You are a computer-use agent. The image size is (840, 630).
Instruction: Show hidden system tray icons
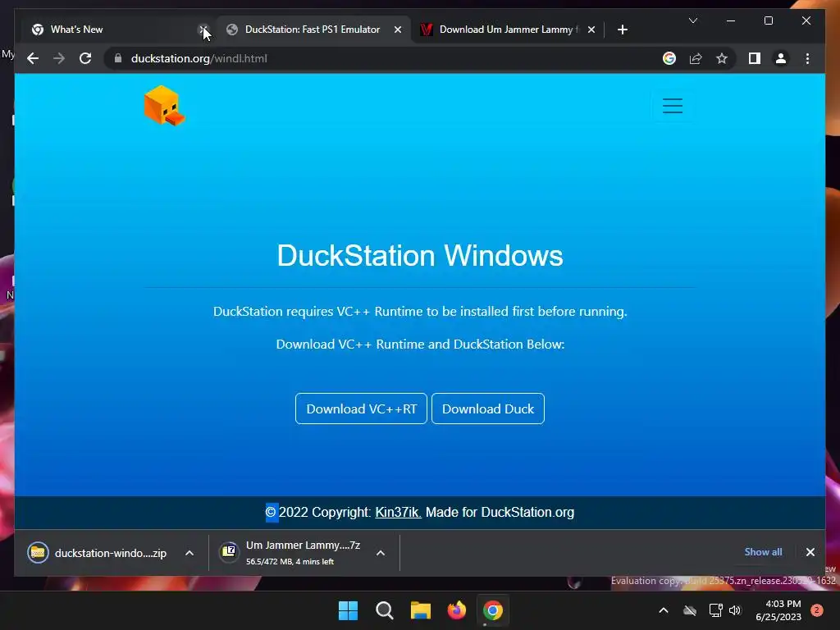pyautogui.click(x=663, y=610)
